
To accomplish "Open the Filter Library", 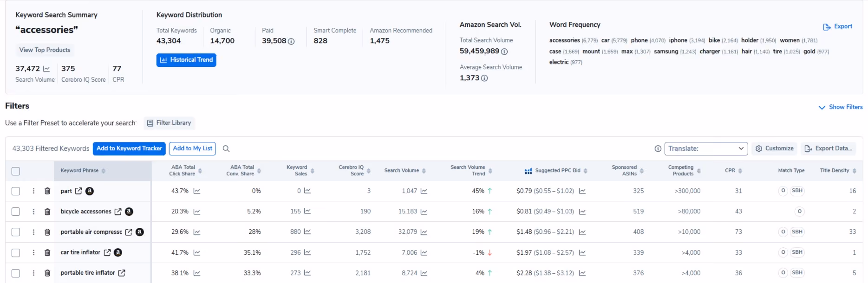I will [x=169, y=123].
